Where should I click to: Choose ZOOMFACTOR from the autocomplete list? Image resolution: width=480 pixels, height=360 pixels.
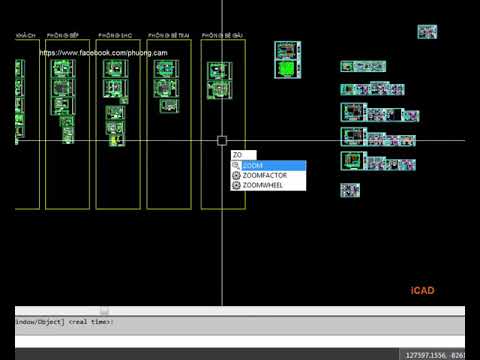click(268, 175)
